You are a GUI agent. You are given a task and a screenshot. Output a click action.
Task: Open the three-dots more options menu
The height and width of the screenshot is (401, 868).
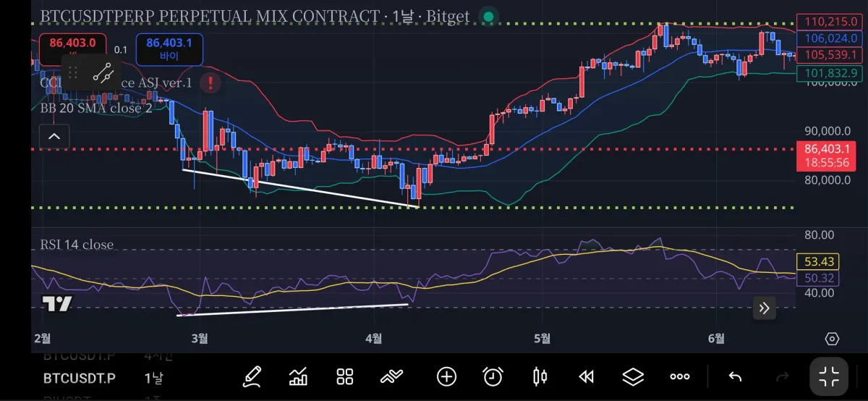680,376
